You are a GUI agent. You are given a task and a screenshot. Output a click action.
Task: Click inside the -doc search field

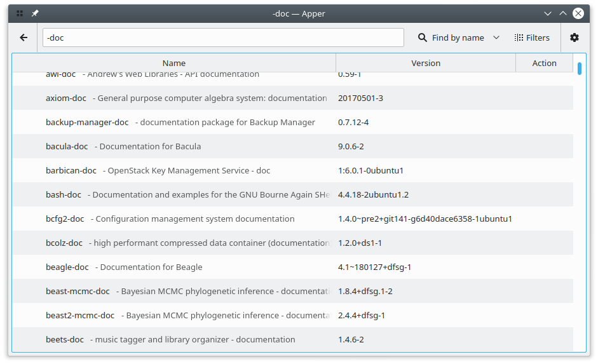click(222, 37)
